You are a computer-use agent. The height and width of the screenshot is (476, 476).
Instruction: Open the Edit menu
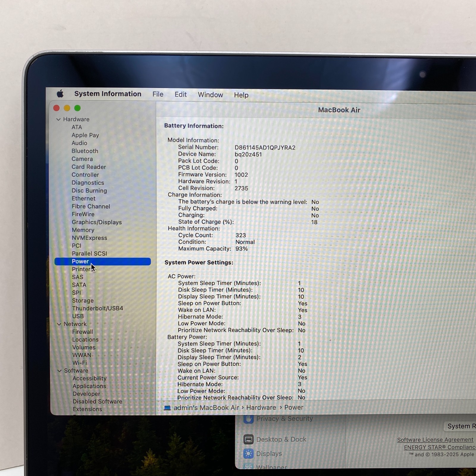pos(181,95)
